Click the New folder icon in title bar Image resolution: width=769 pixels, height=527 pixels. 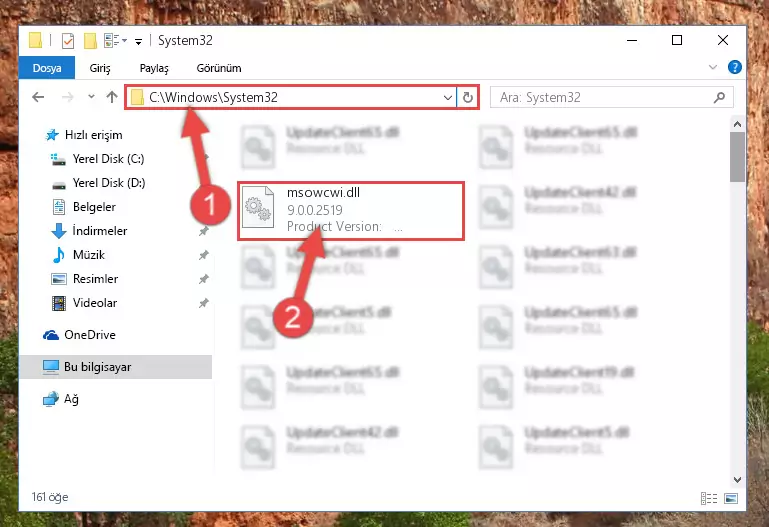[90, 41]
